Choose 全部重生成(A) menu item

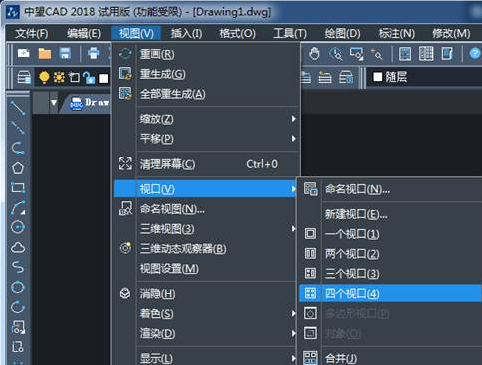tap(206, 94)
